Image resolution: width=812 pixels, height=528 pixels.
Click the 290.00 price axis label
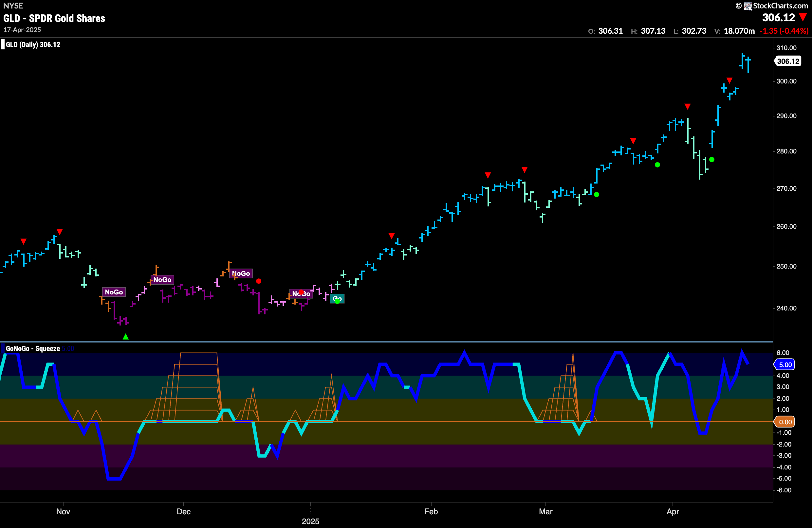click(x=786, y=116)
